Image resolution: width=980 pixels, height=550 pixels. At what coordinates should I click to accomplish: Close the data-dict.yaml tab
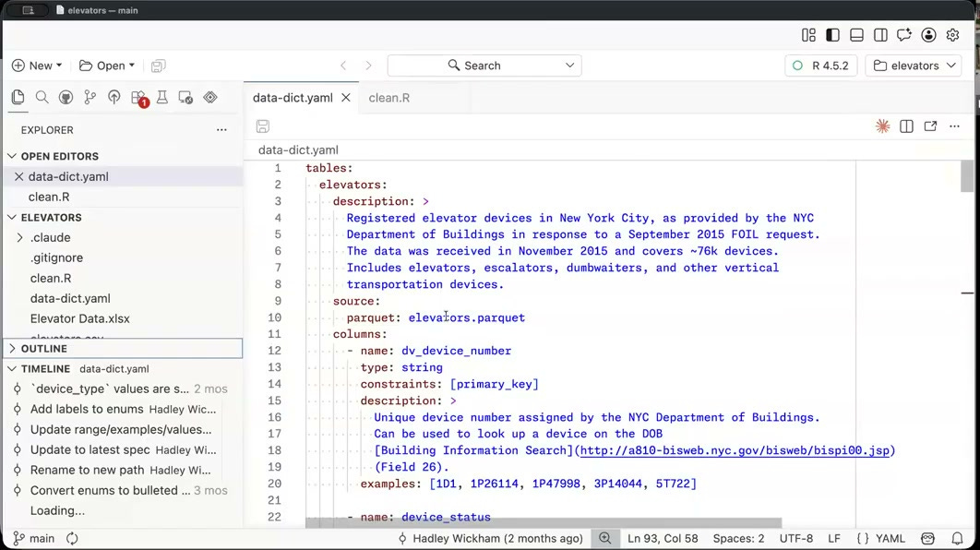point(346,98)
